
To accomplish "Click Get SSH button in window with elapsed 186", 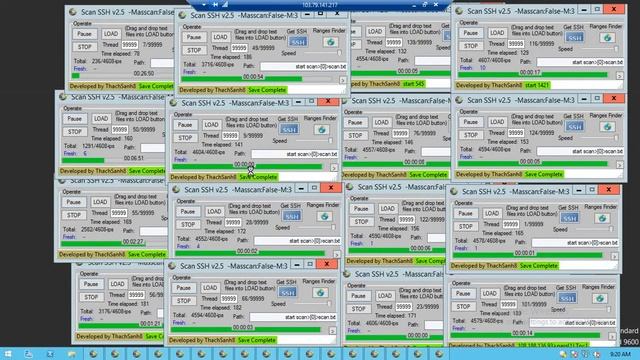I will 298,42.
